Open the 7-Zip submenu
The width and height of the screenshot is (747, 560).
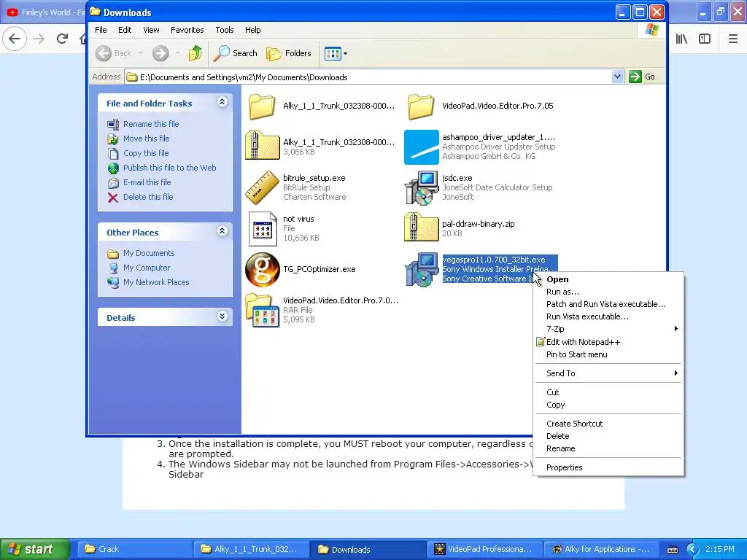(608, 329)
